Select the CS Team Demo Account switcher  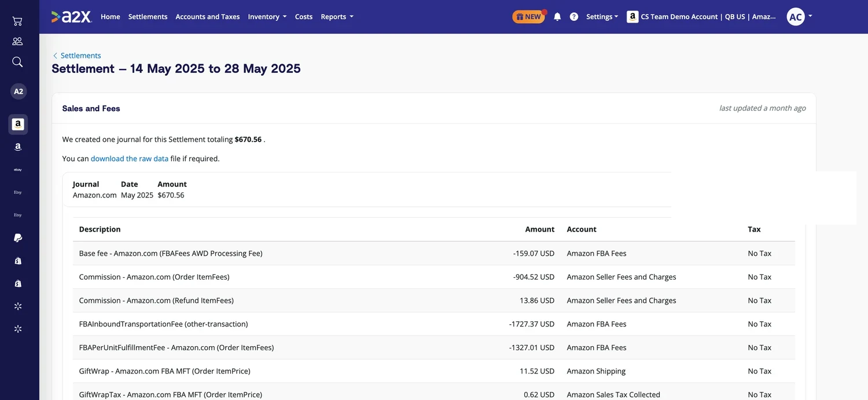point(701,17)
